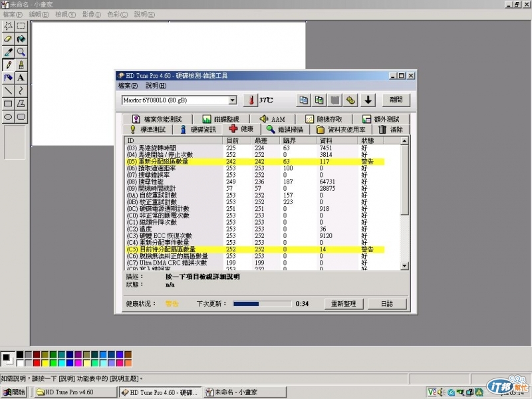Viewport: 532px width, 399px height.
Task: Click the 重新整理 refresh button
Action: pos(344,304)
